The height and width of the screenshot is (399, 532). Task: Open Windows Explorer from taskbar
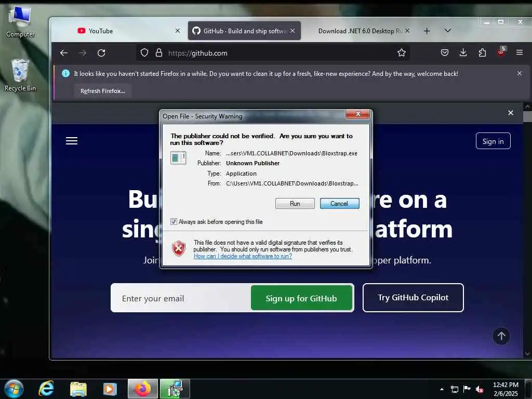point(78,389)
